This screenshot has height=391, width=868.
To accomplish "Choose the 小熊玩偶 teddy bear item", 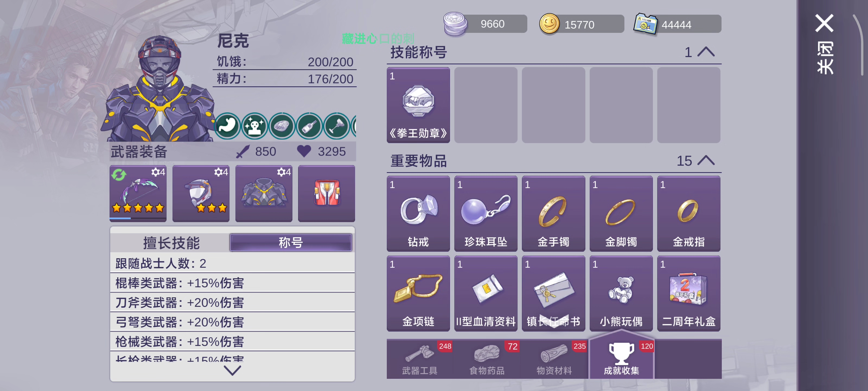I will pos(621,293).
